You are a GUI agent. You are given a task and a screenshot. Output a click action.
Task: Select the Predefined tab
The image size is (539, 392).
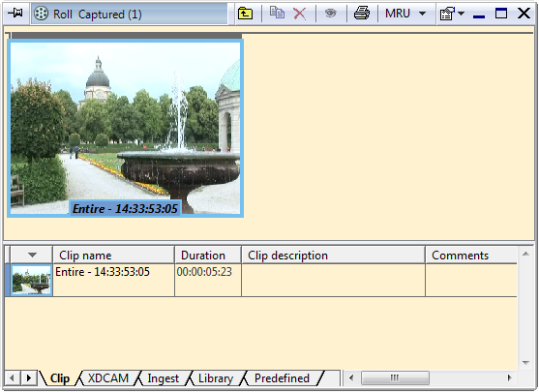(x=282, y=377)
